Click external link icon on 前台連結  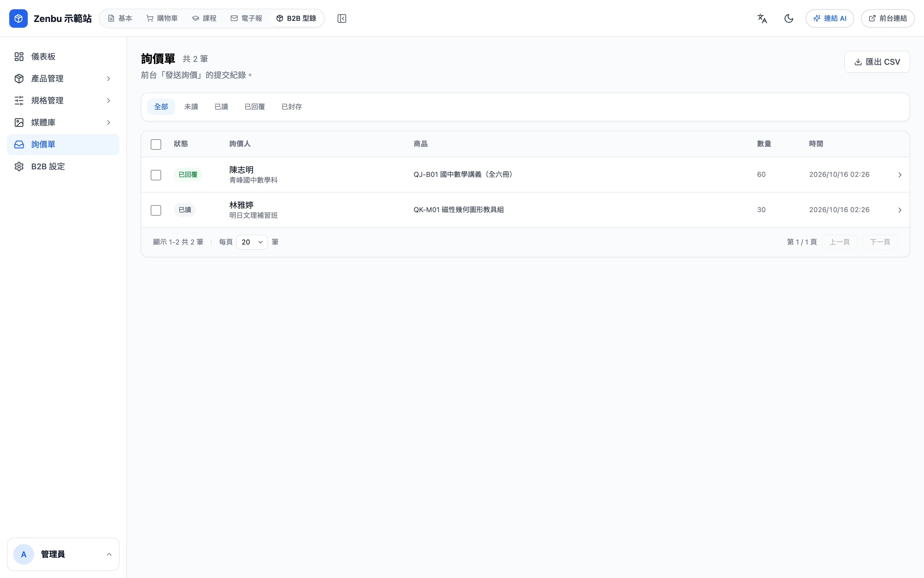pos(872,18)
